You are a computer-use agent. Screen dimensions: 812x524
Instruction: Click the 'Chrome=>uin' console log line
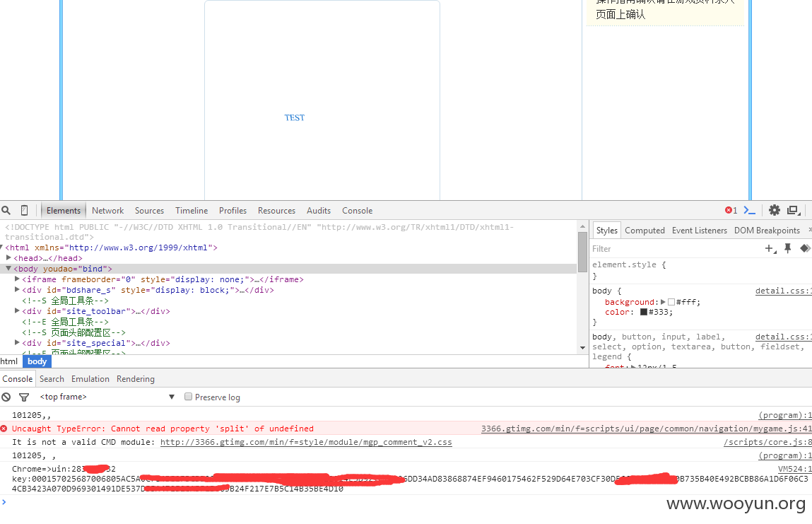point(63,469)
